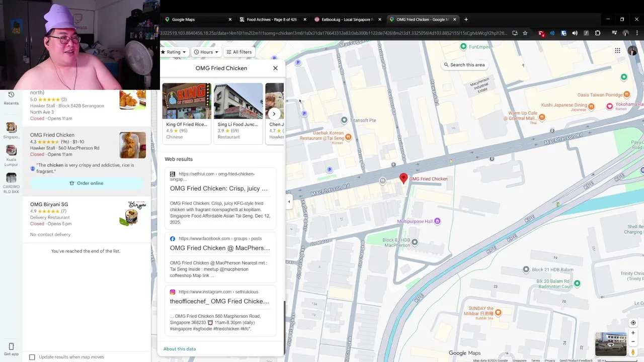The width and height of the screenshot is (644, 362).
Task: Select the OMG Fried Chicken red pin
Action: pos(404,178)
